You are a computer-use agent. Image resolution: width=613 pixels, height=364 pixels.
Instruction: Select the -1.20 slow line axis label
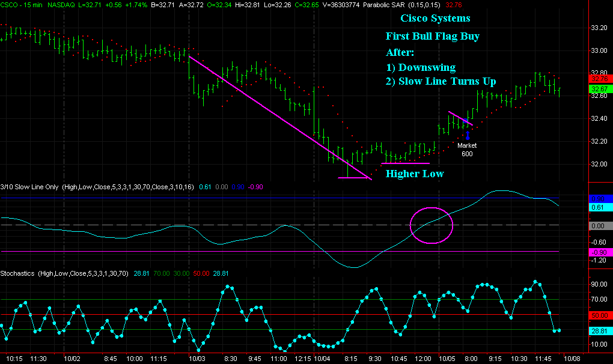point(599,260)
